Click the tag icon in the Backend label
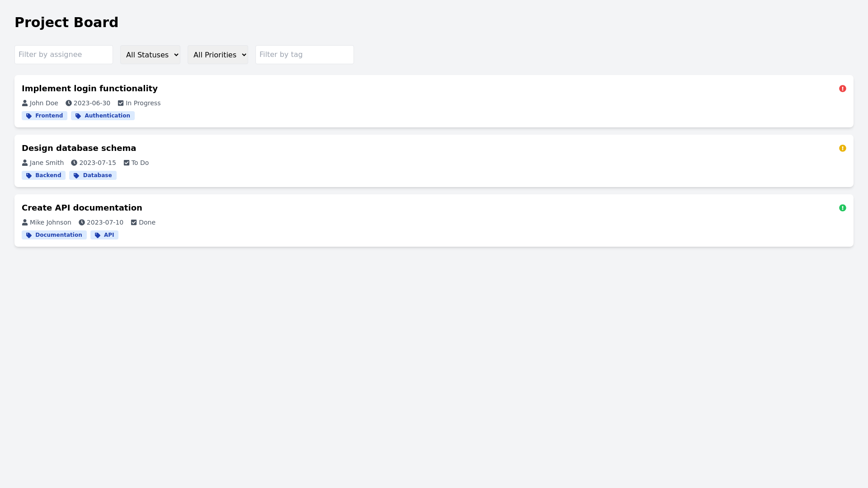The height and width of the screenshot is (488, 868). 29,176
